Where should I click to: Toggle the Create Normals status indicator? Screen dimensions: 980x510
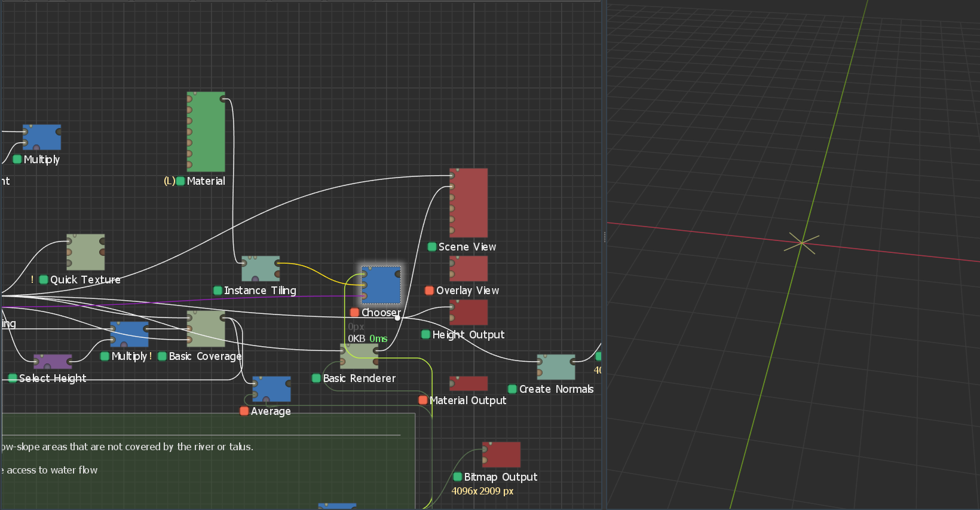512,389
